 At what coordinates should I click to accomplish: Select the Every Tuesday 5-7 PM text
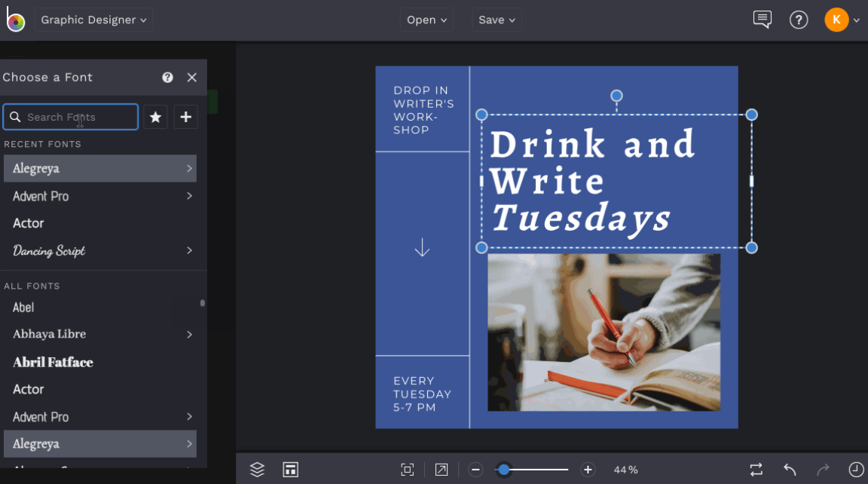422,394
